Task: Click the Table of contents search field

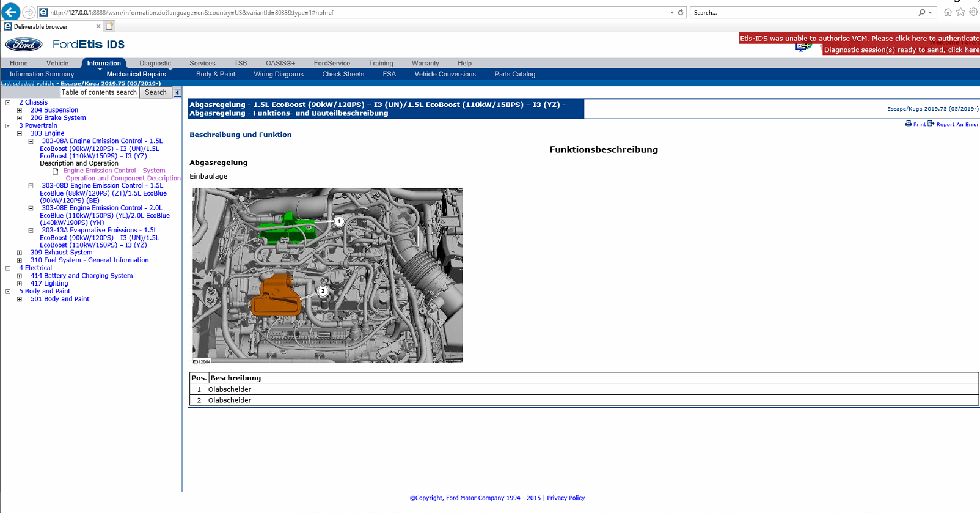Action: click(99, 92)
